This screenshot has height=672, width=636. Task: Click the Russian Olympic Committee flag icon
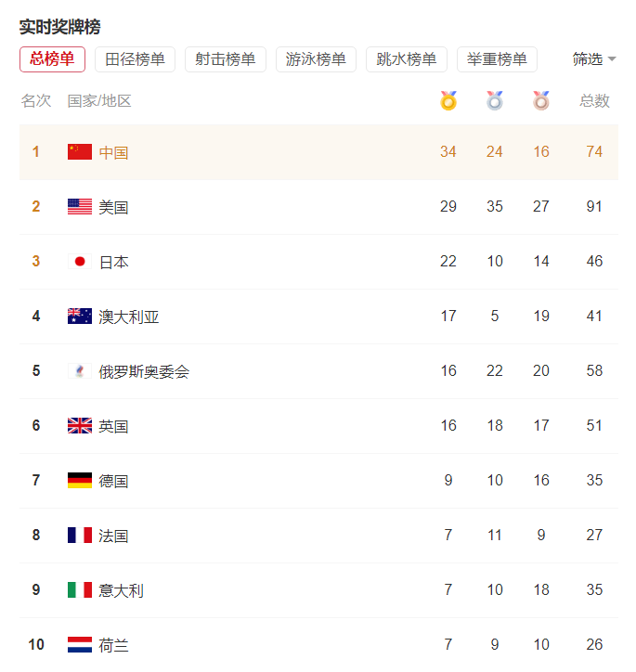click(x=80, y=371)
